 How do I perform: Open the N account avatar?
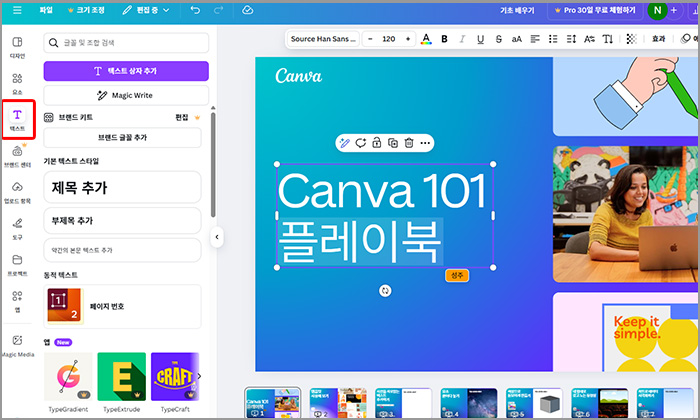pyautogui.click(x=657, y=10)
